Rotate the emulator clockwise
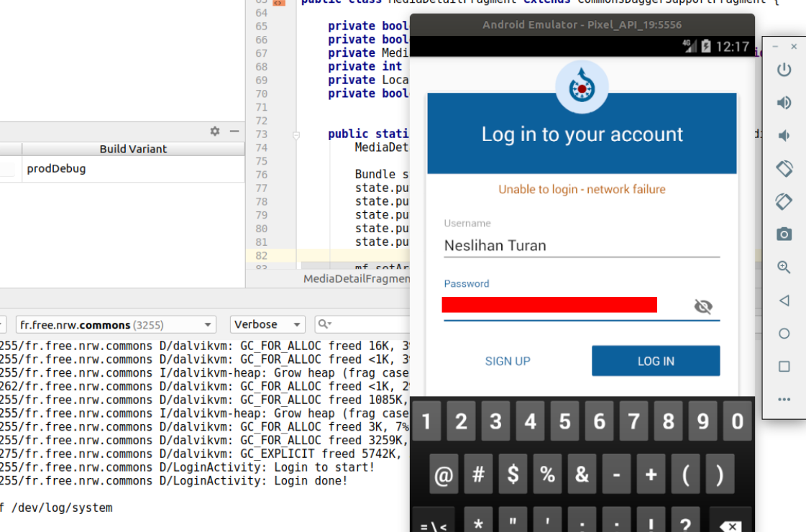The image size is (806, 532). 784,201
